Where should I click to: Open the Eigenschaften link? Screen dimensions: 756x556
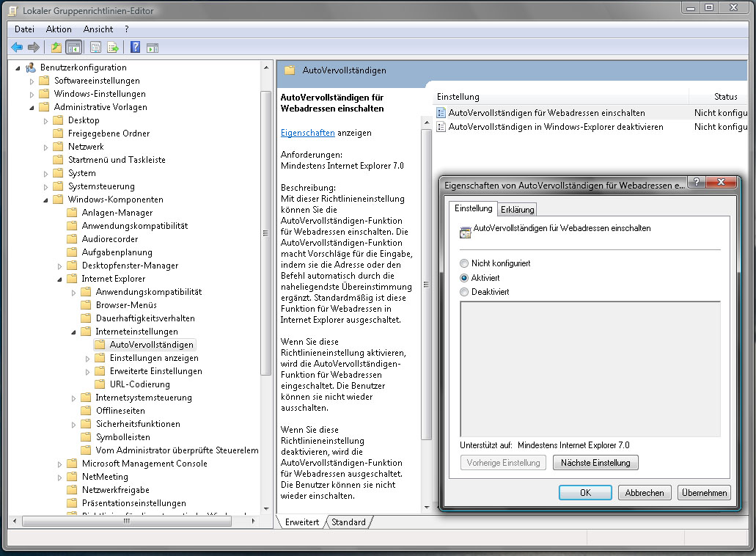(308, 133)
